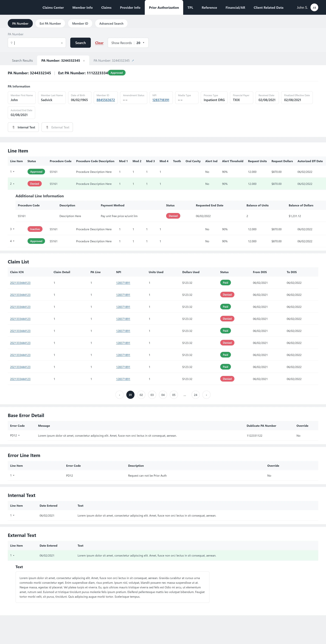Expand row 1 in Internal Text table

coord(14,515)
